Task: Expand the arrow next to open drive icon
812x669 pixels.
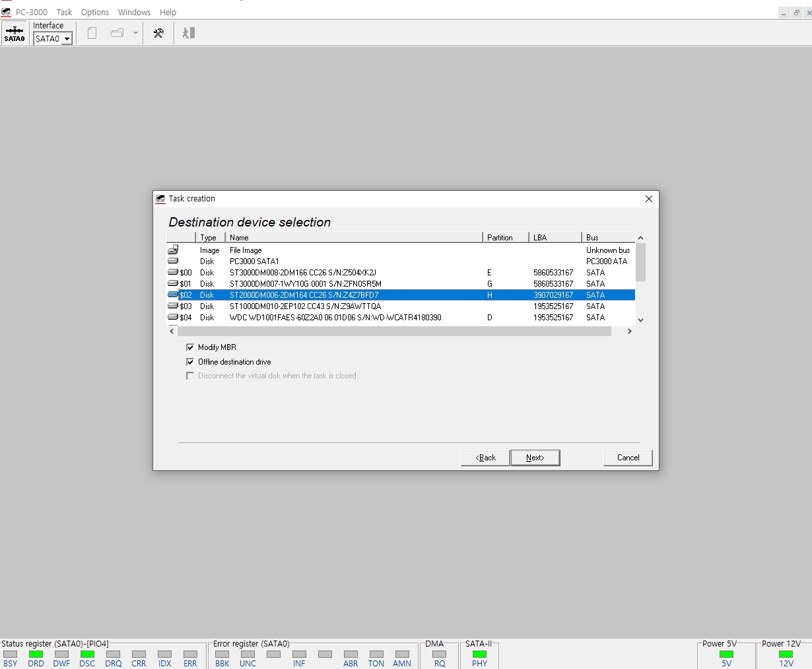Action: click(x=135, y=33)
